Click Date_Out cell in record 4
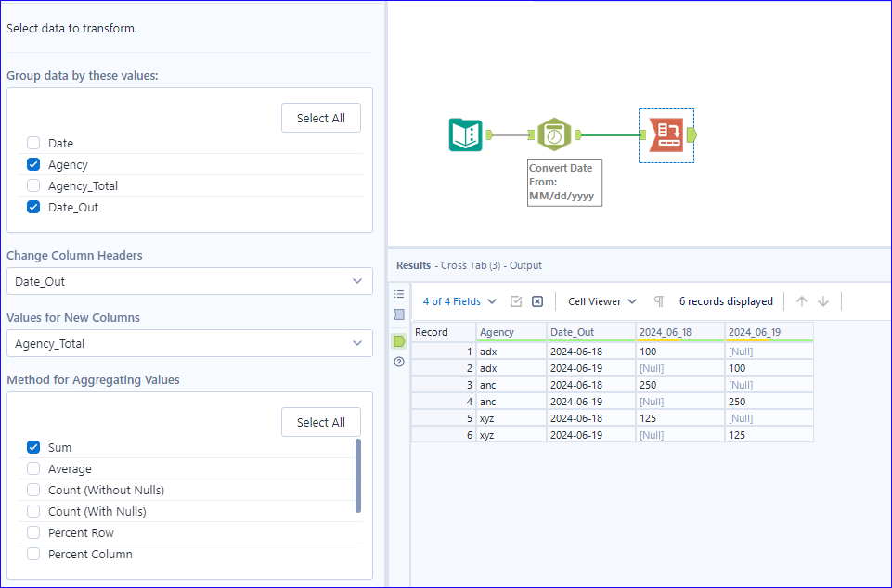Viewport: 892px width, 588px height. click(x=591, y=402)
